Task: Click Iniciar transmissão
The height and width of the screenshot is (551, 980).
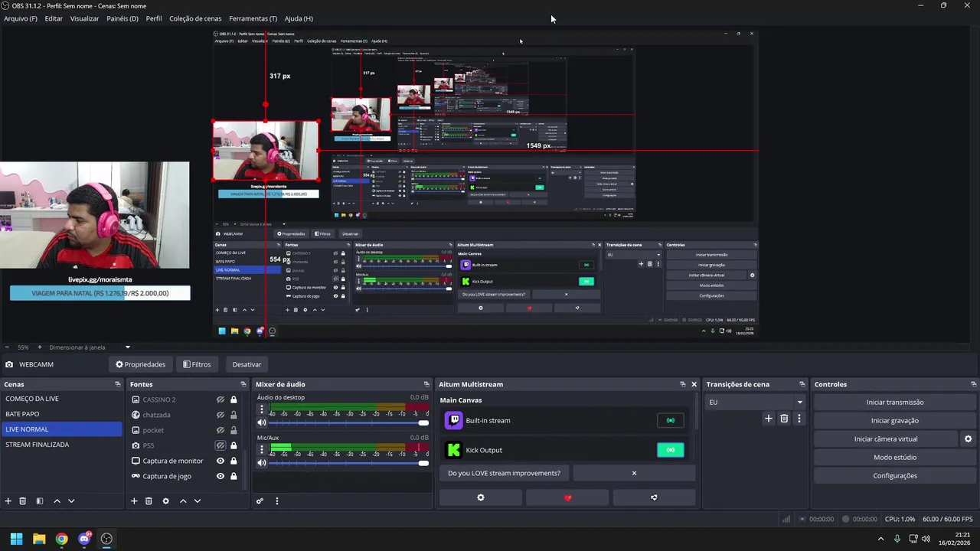Action: point(895,403)
